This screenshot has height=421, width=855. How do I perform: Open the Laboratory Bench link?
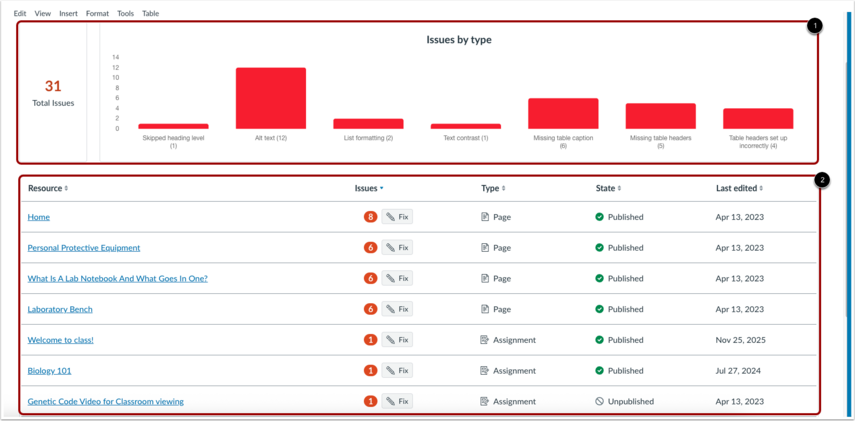60,309
